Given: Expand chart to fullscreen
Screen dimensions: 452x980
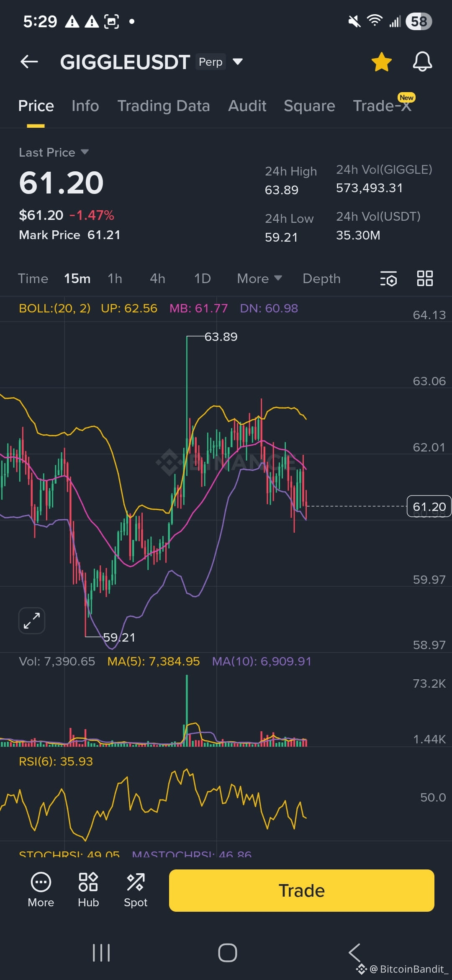Looking at the screenshot, I should pyautogui.click(x=32, y=620).
